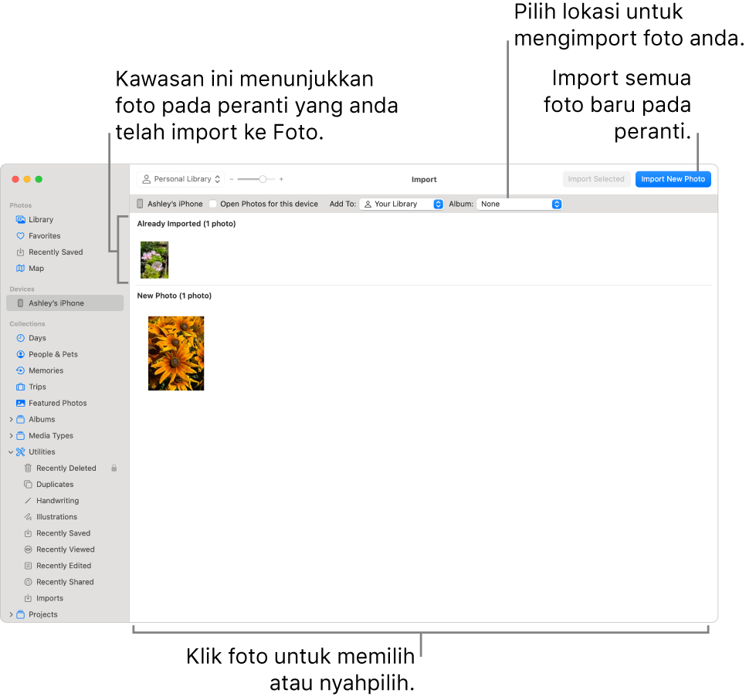Image resolution: width=756 pixels, height=700 pixels.
Task: Select the iPhone icon beside Ashley's iPhone in sidebar
Action: [x=20, y=303]
